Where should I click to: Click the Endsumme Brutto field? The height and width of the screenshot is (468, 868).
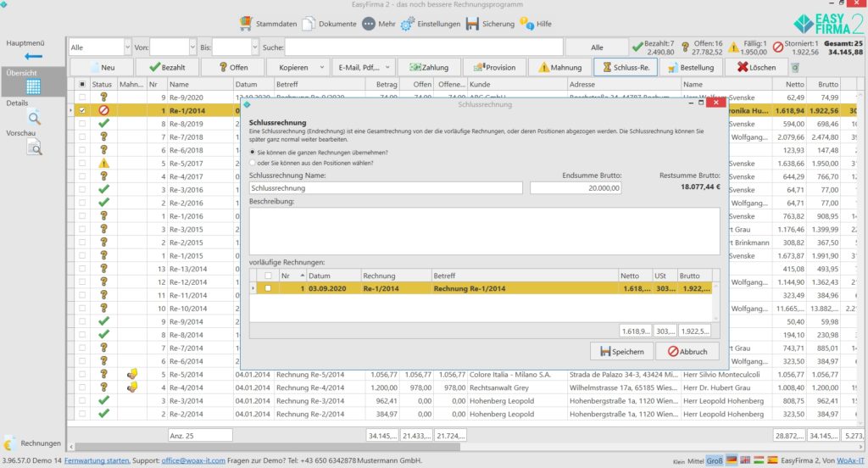coord(576,188)
